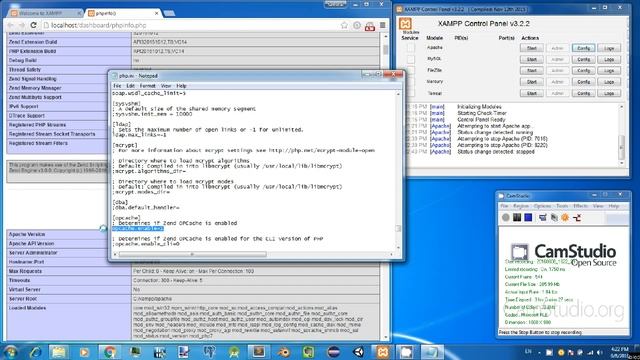Open the Apache Config dropdown button in XAMPP
The width and height of the screenshot is (640, 360).
(x=583, y=48)
